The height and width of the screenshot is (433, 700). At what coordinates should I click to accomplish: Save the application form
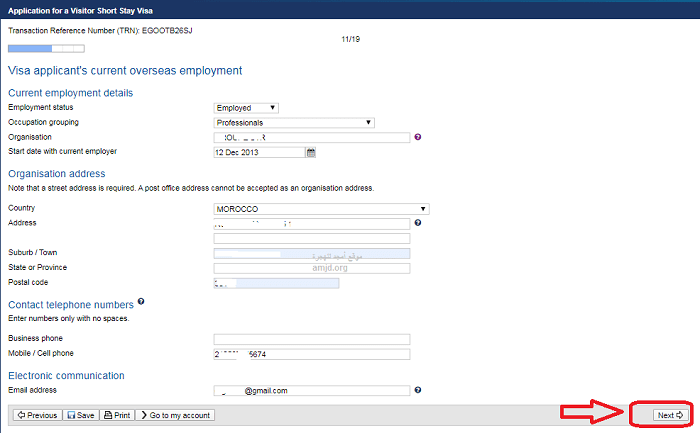(81, 415)
